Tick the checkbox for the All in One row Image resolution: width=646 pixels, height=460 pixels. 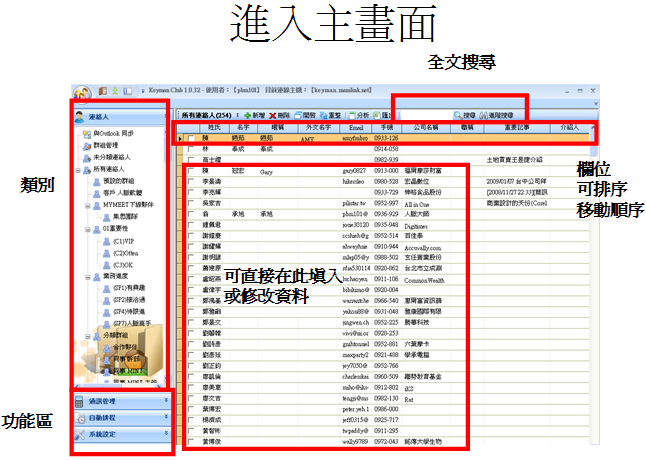pyautogui.click(x=191, y=203)
